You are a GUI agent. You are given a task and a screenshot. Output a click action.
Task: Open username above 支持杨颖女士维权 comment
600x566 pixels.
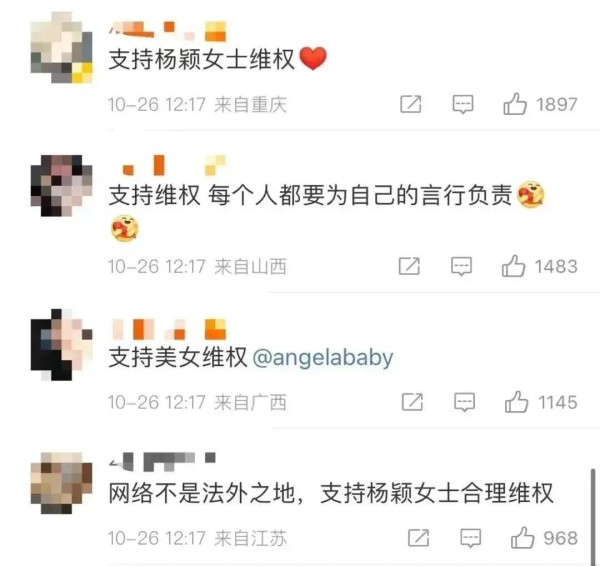click(x=168, y=31)
